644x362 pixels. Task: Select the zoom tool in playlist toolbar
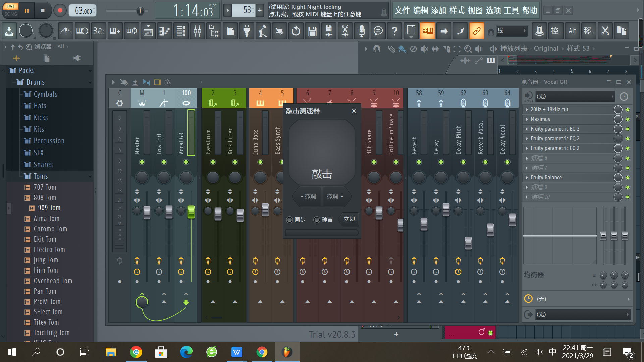(468, 49)
